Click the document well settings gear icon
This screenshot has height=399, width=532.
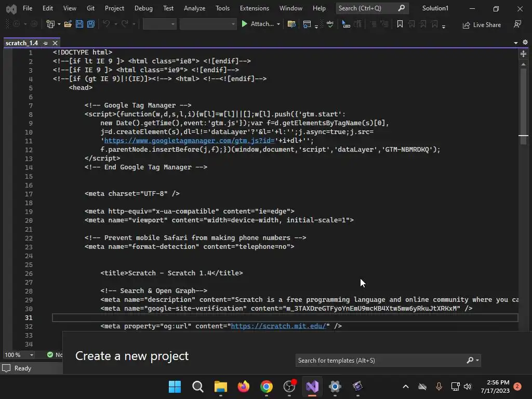(525, 42)
